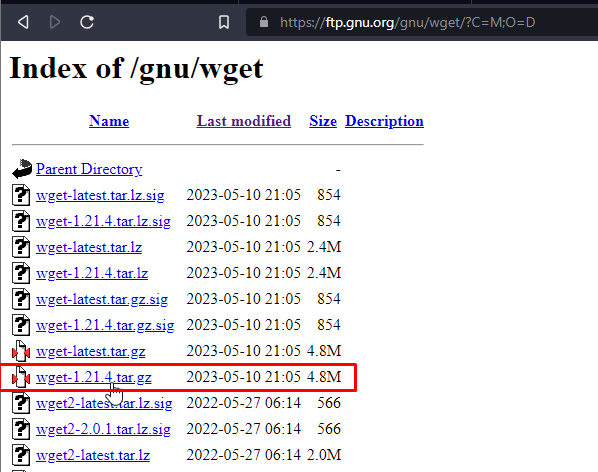Download wget-1.21.4.tar.gz.sig signature file
The height and width of the screenshot is (472, 598).
tap(105, 325)
